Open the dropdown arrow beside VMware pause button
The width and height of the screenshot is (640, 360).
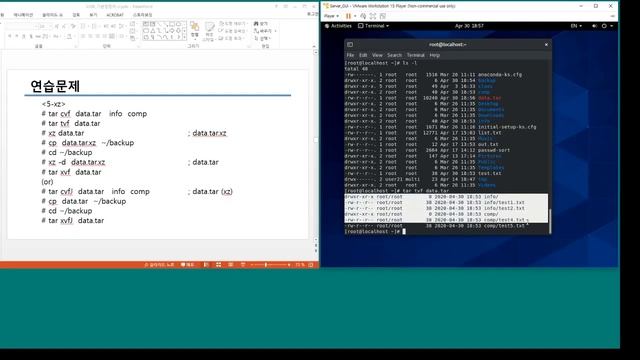coord(355,16)
